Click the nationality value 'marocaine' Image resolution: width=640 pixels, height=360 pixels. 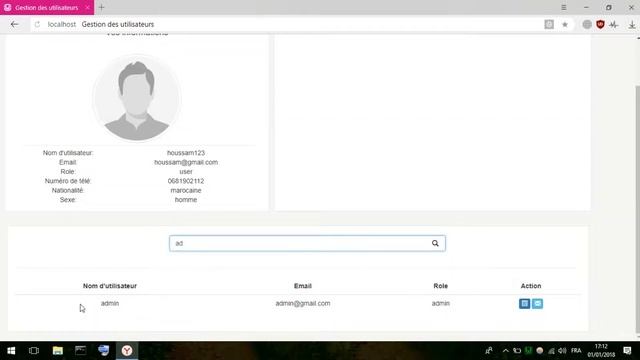tap(186, 190)
